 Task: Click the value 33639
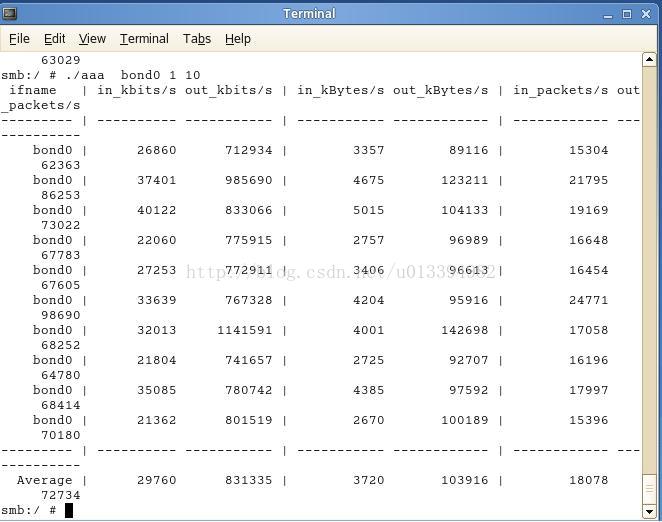pos(156,300)
